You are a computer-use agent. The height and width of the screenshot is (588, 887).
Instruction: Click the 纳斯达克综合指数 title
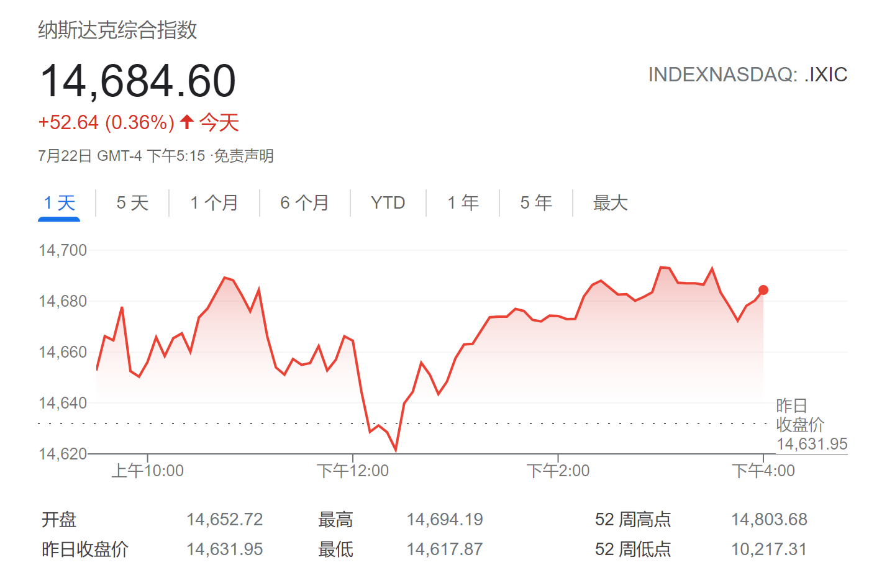(117, 30)
